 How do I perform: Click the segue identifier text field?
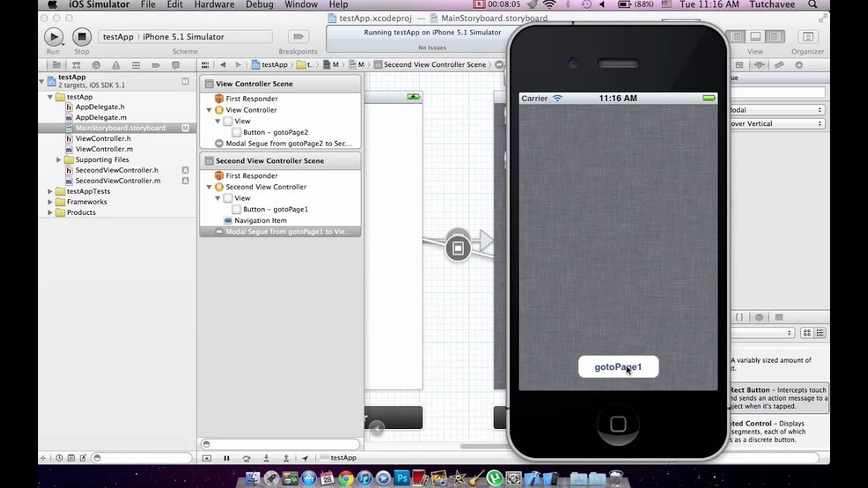coord(777,92)
